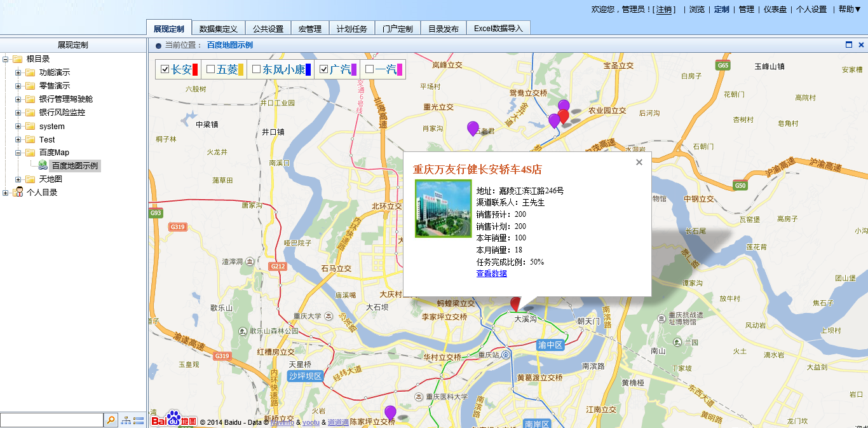Select 银行风险监控 folder label

(x=62, y=113)
